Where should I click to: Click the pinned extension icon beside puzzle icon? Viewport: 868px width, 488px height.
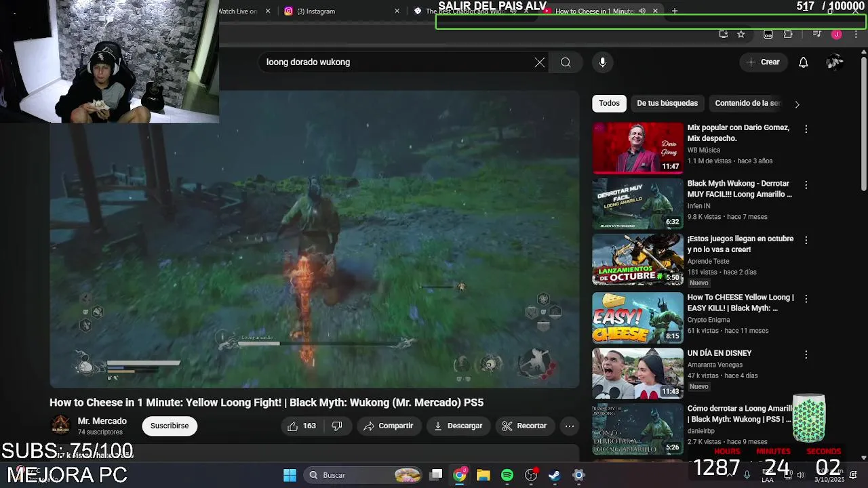[768, 34]
